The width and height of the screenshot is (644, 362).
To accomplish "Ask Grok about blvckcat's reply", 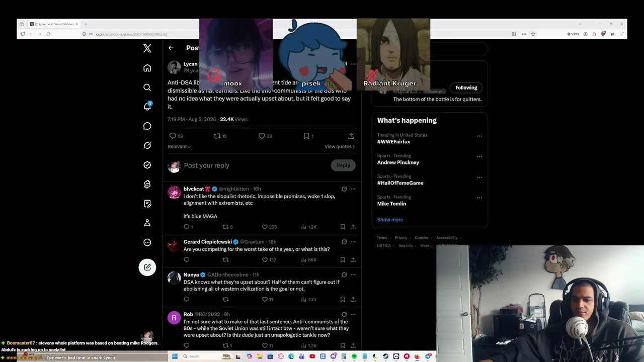I will pyautogui.click(x=344, y=189).
